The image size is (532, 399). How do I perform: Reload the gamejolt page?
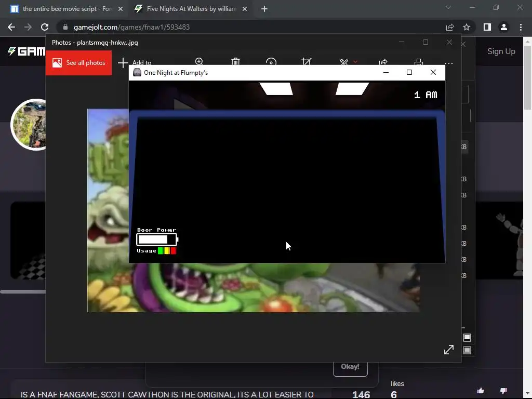coord(45,27)
